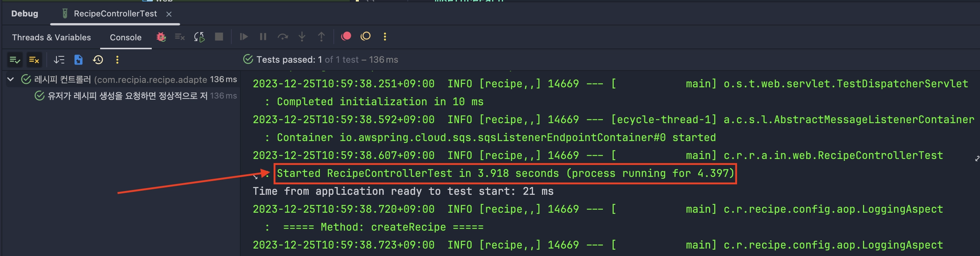Close the RecipeControllerTest tab
This screenshot has height=256, width=980.
(169, 14)
